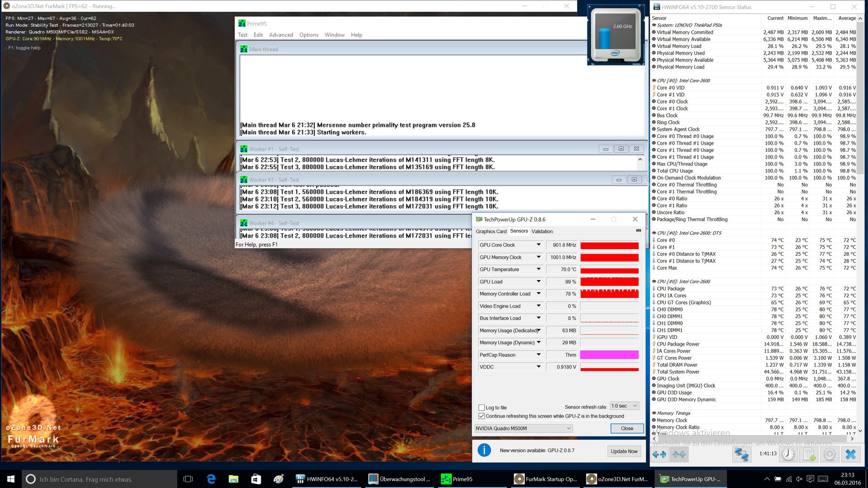Open Task View on the taskbar

pos(188,479)
